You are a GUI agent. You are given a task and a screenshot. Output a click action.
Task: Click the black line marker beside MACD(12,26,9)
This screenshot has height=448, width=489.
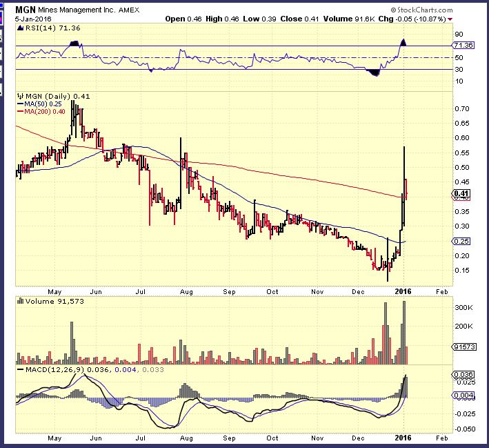tap(21, 370)
